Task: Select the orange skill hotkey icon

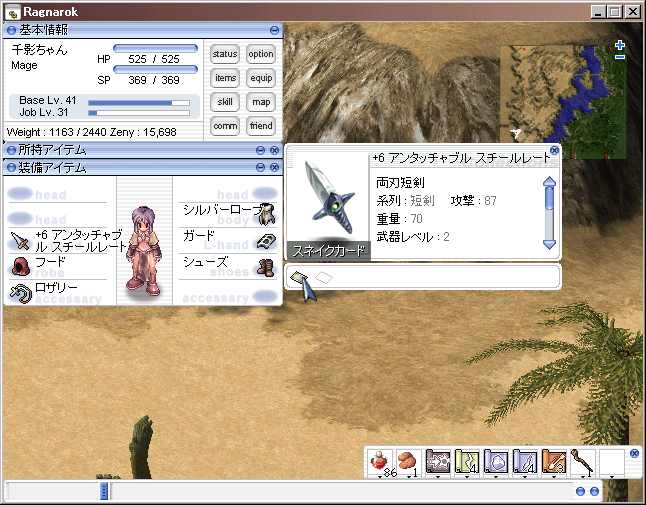Action: [553, 462]
